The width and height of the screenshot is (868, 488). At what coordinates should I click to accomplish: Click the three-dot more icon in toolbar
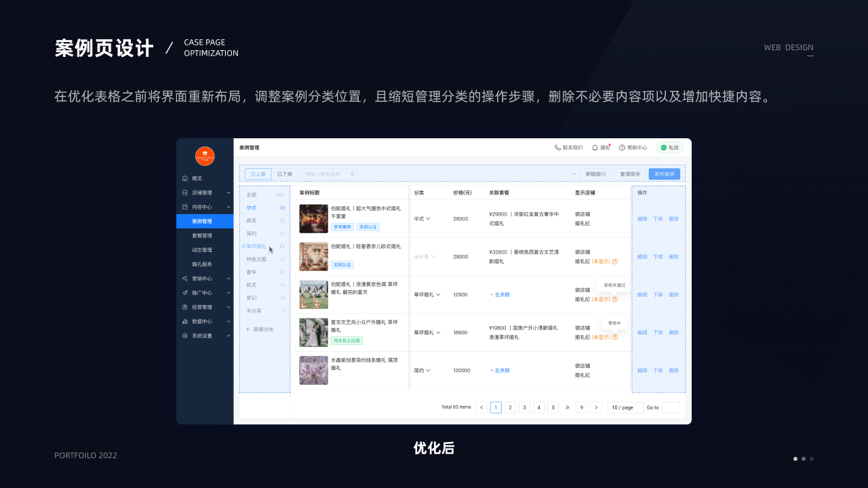click(x=574, y=174)
